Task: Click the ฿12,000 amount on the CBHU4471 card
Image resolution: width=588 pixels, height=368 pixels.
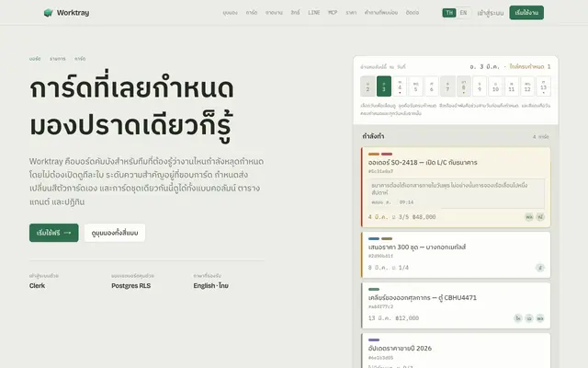Action: click(x=407, y=318)
